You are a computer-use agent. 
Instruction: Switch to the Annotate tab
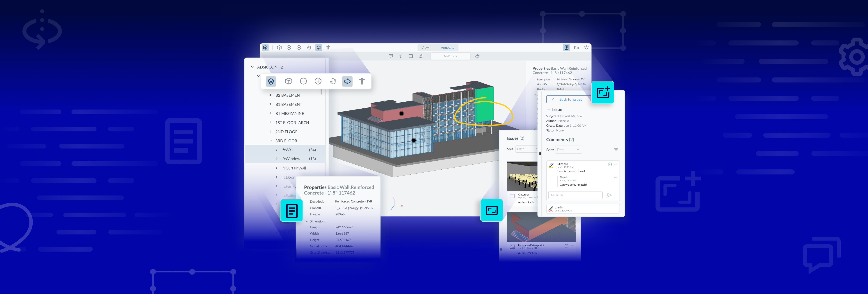coord(447,47)
